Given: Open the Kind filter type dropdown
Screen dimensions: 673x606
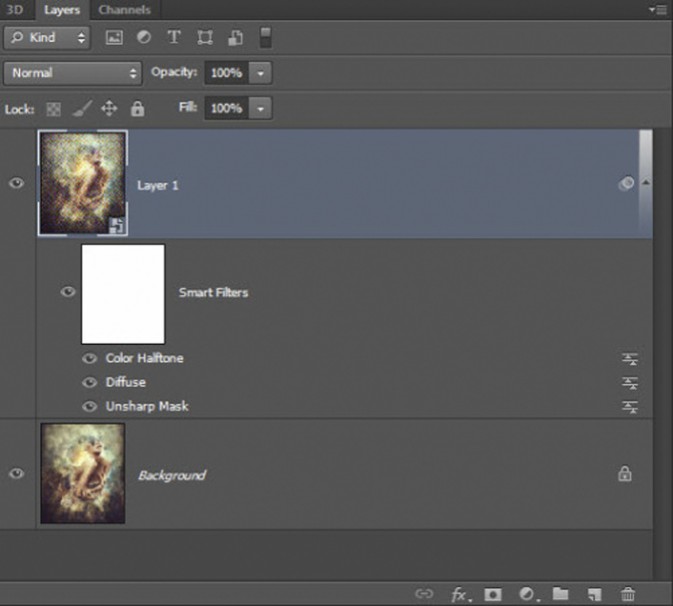Looking at the screenshot, I should (x=47, y=38).
